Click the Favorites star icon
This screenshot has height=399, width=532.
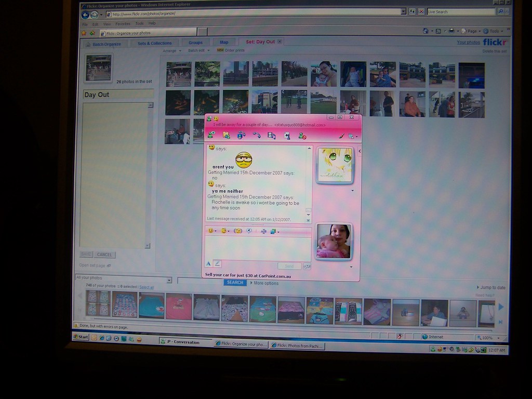tap(84, 33)
